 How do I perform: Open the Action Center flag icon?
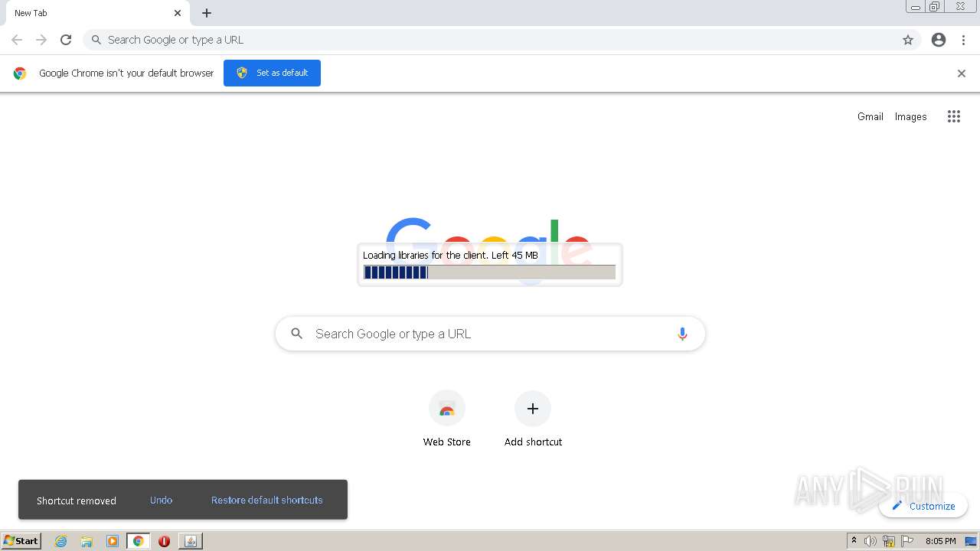pyautogui.click(x=907, y=541)
